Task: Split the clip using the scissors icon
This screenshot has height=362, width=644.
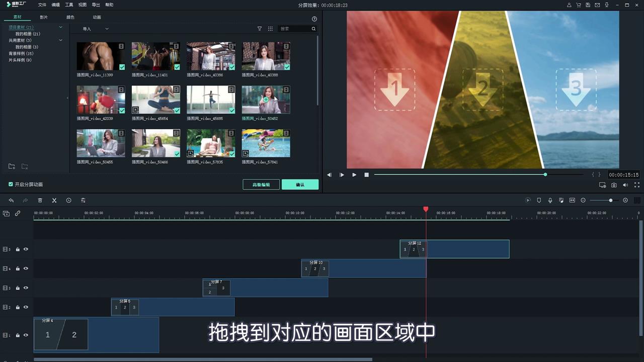Action: point(54,200)
